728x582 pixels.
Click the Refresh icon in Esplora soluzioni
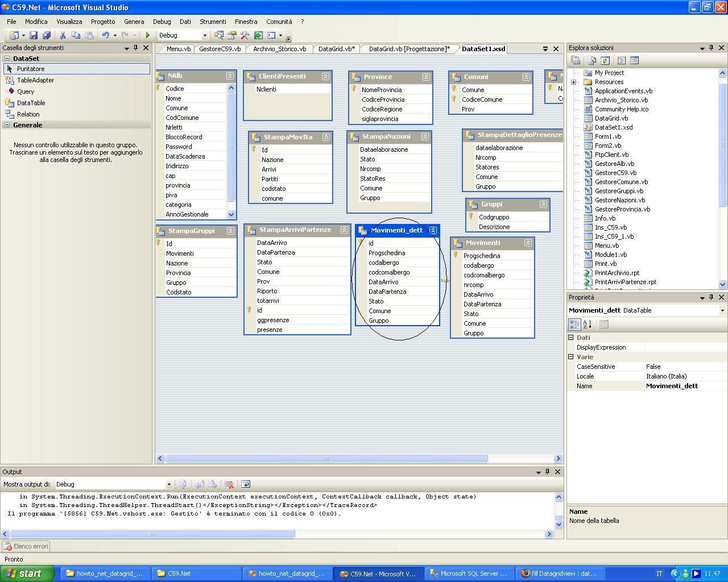click(605, 60)
